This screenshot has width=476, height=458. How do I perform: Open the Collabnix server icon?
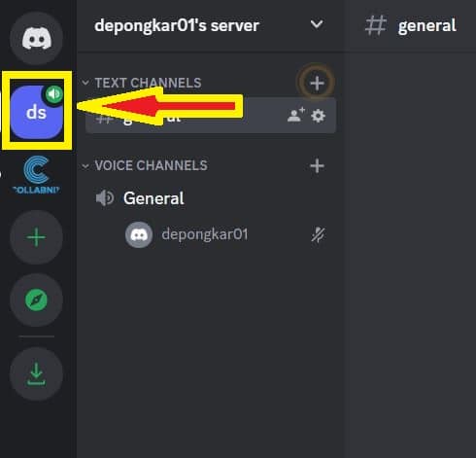(36, 174)
